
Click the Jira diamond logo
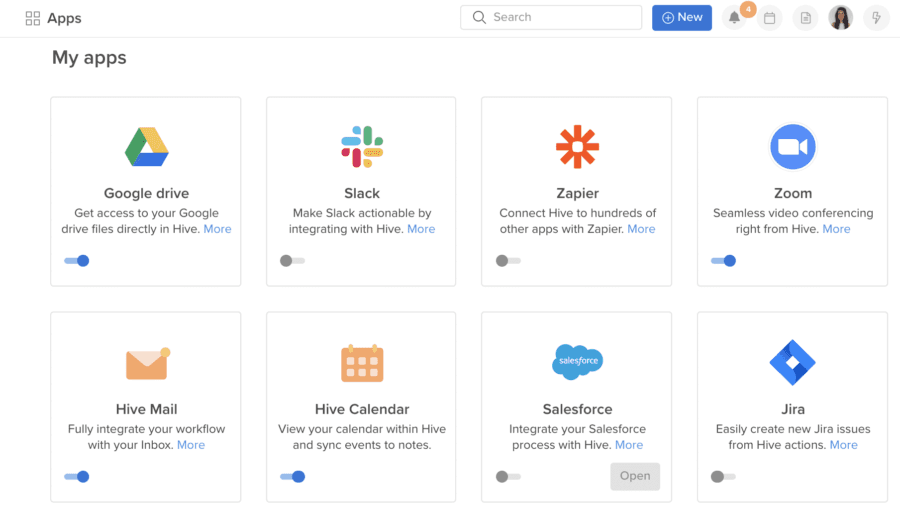coord(793,363)
